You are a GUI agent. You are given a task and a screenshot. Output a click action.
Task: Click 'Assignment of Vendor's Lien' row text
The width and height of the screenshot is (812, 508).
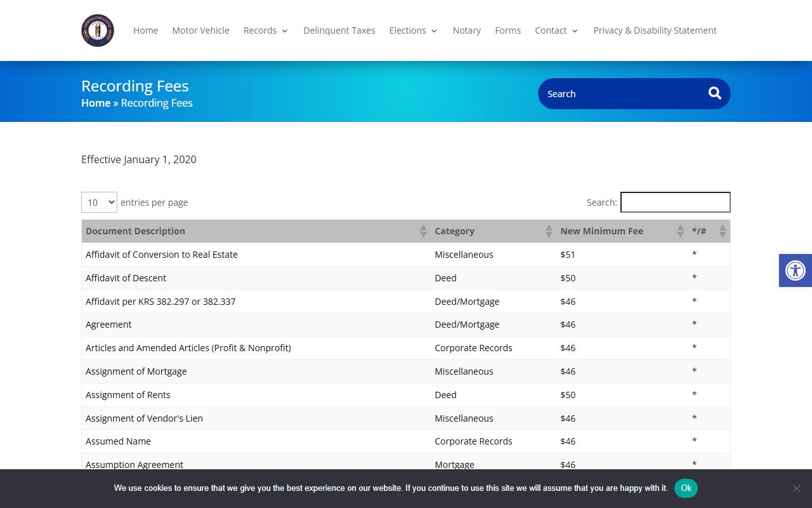click(144, 418)
